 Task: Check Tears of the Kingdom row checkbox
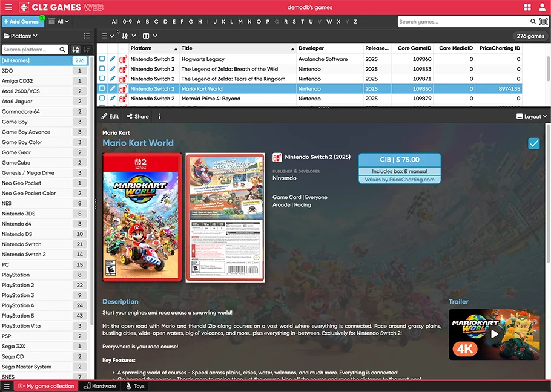[x=102, y=78]
